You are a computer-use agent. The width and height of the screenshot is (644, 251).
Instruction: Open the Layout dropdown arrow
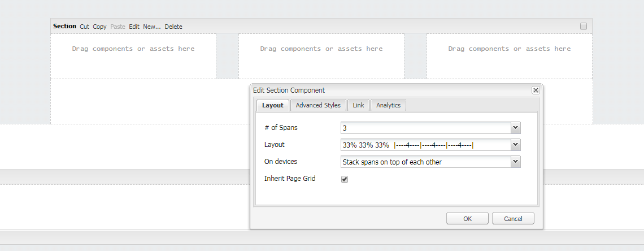[x=515, y=145]
